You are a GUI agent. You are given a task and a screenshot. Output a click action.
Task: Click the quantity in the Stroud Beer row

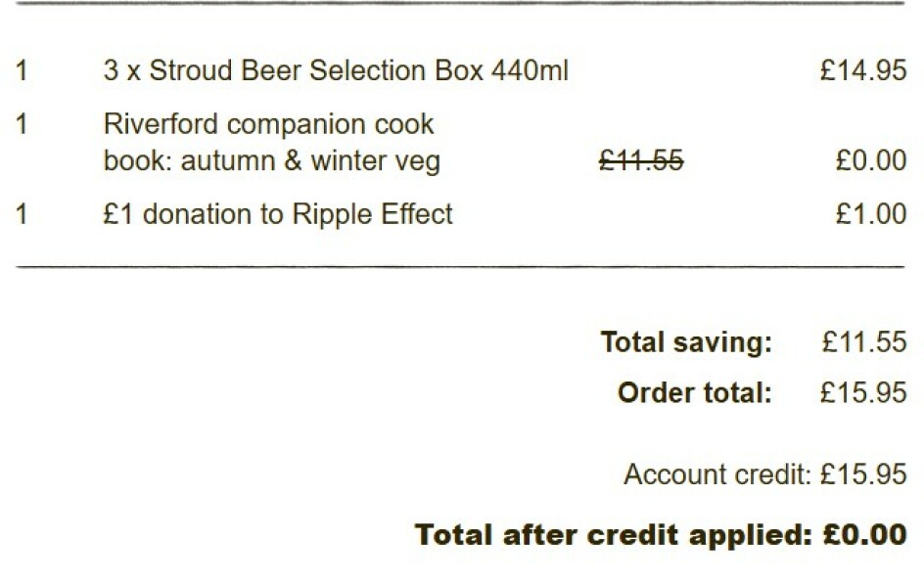[x=23, y=71]
